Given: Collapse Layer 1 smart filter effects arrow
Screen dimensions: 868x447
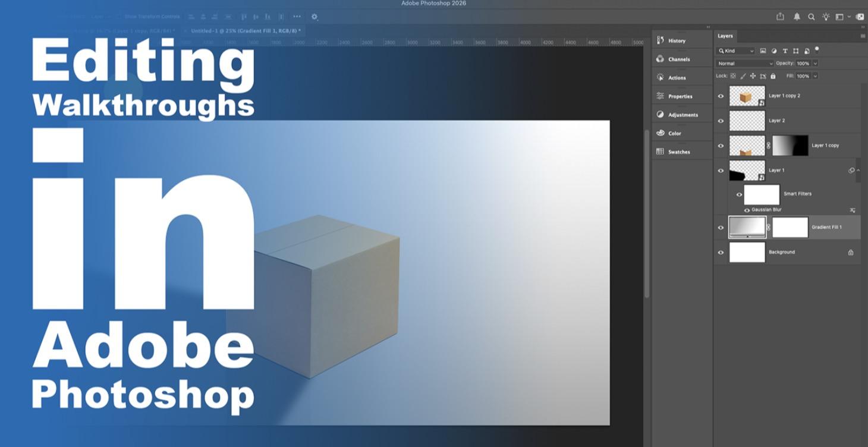Looking at the screenshot, I should pos(858,171).
